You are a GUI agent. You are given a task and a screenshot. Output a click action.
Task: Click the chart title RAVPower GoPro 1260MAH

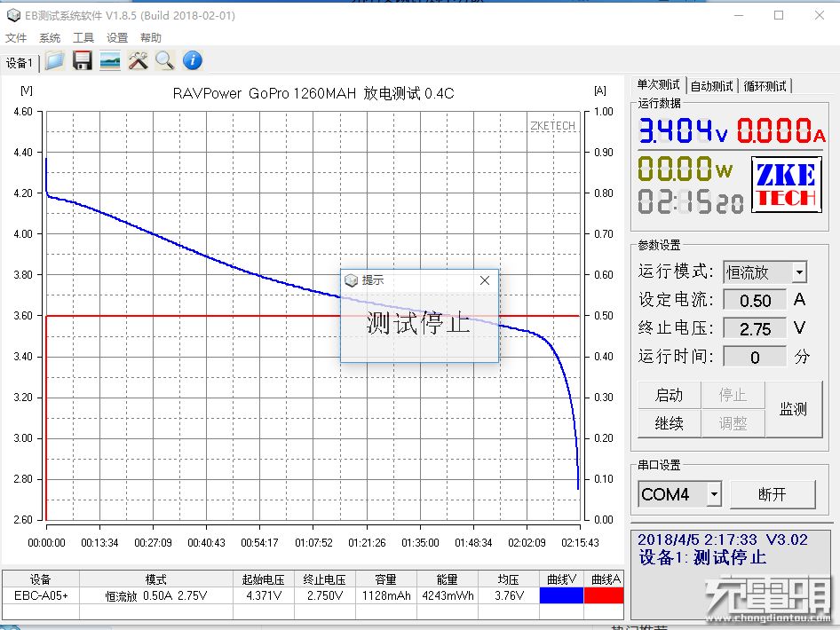coord(264,94)
